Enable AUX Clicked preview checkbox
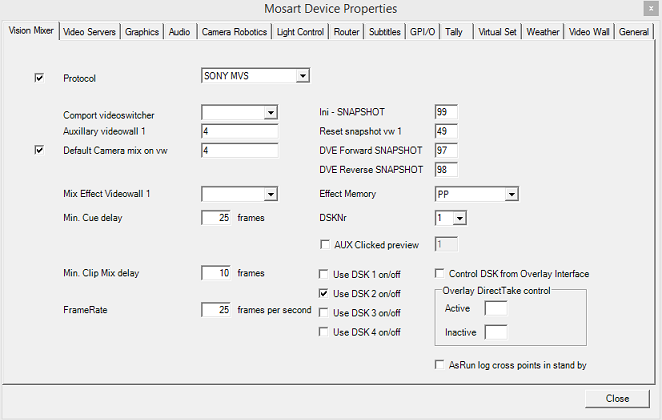Viewport: 662px width, 420px height. coord(324,244)
